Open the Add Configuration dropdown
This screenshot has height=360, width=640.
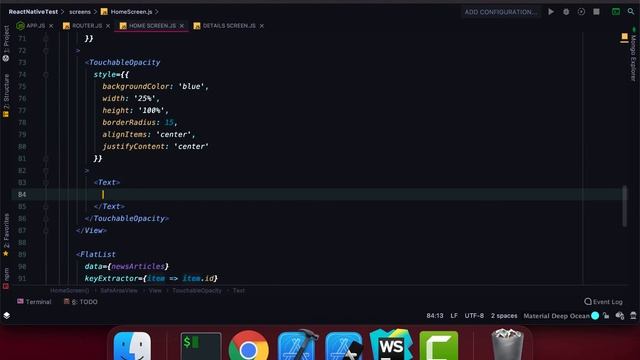(501, 12)
